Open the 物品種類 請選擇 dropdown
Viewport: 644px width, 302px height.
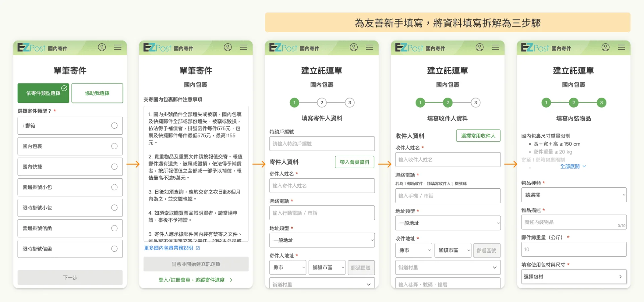click(x=574, y=195)
